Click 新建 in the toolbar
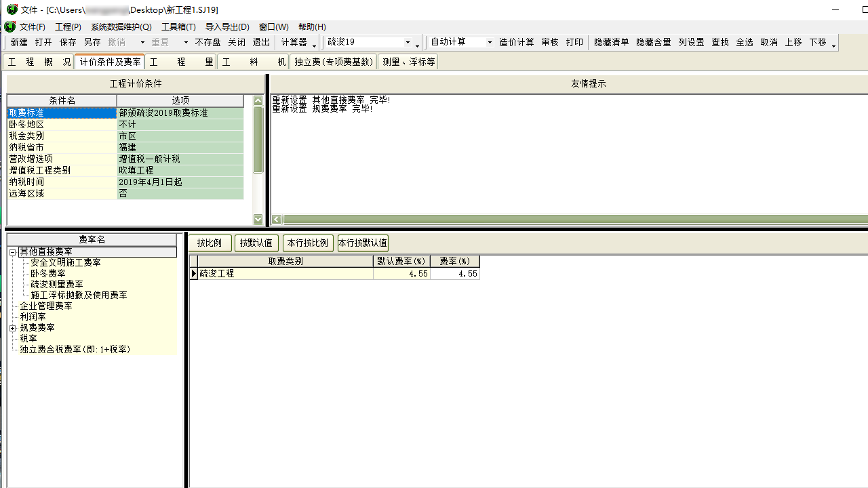This screenshot has width=868, height=488. click(19, 42)
